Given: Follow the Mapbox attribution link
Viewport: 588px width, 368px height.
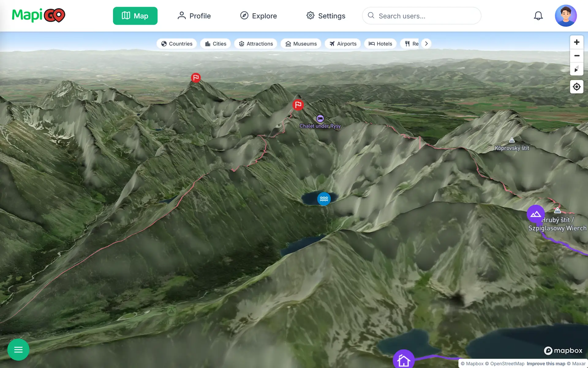Looking at the screenshot, I should coord(472,364).
